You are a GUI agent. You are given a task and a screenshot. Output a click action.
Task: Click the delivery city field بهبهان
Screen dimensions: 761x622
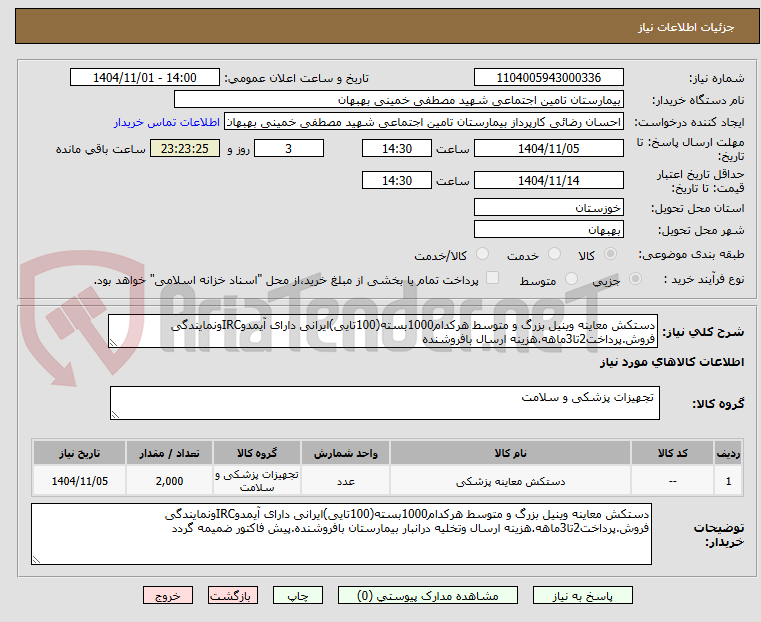click(x=548, y=229)
